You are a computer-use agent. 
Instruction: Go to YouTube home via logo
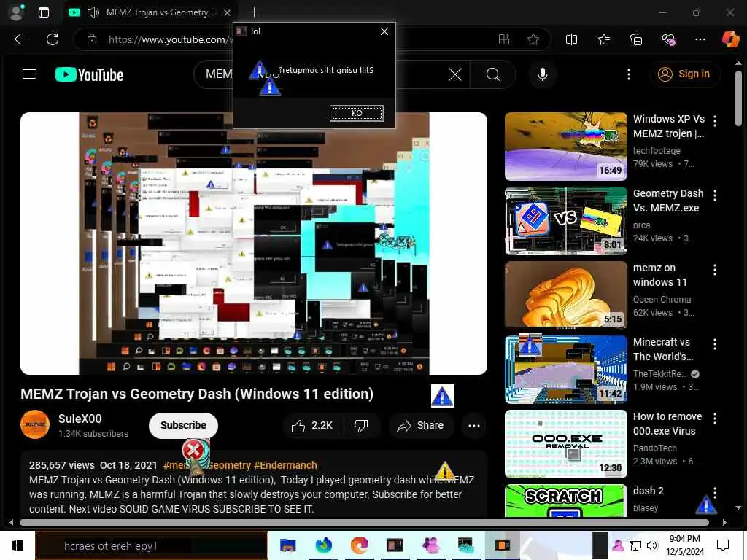(x=89, y=75)
